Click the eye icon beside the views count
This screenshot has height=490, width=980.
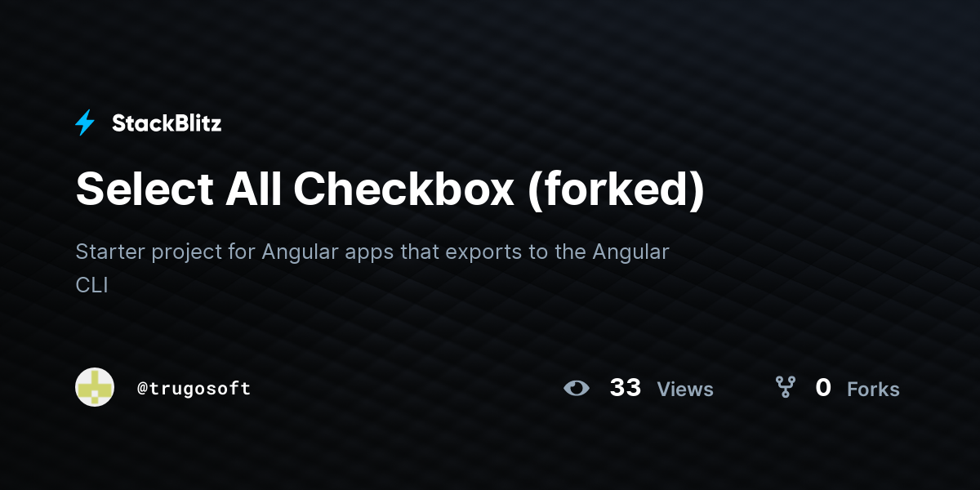pos(577,388)
